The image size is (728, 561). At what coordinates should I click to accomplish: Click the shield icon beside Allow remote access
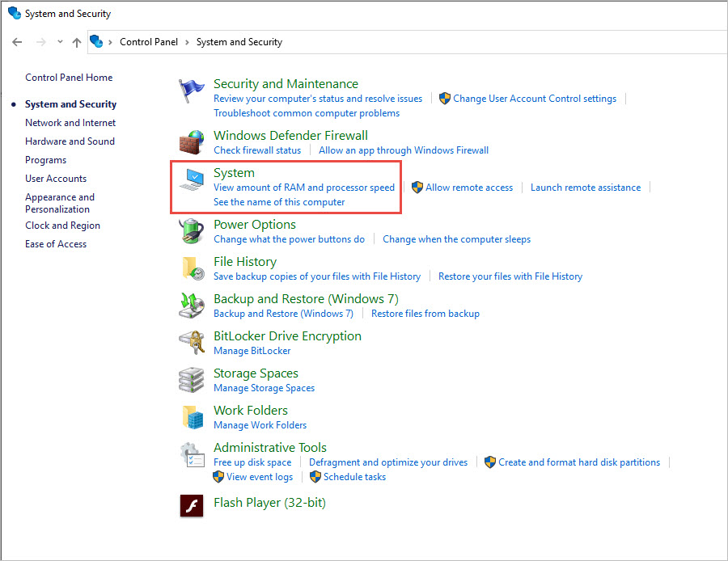click(417, 187)
